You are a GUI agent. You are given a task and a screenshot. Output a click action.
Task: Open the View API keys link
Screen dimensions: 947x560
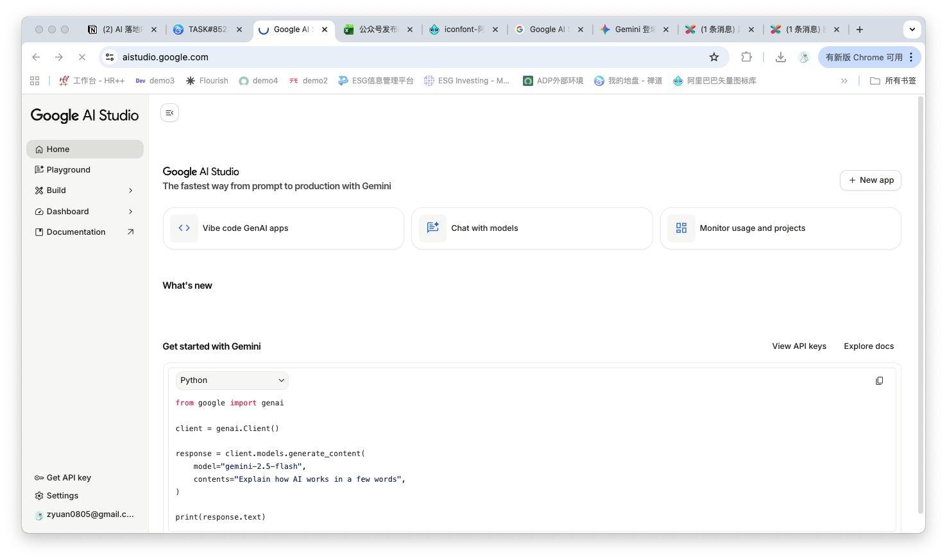tap(799, 346)
